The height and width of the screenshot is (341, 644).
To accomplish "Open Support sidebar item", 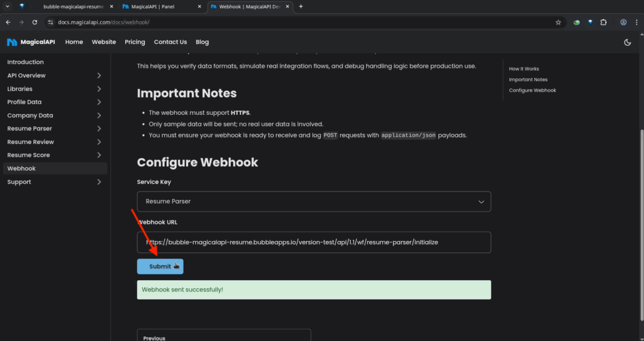I will tap(19, 181).
